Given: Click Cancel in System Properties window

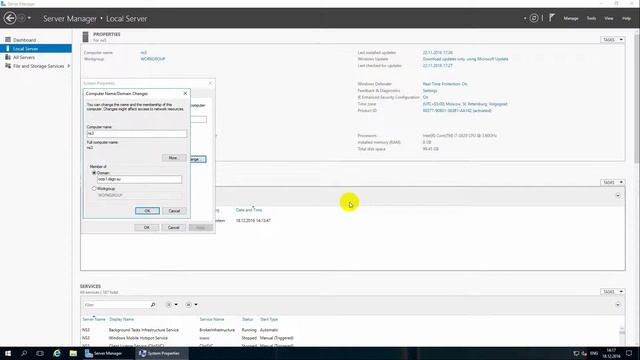Looking at the screenshot, I should pyautogui.click(x=173, y=227).
